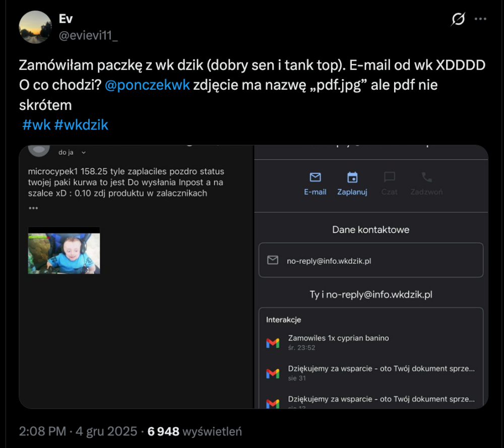The width and height of the screenshot is (504, 448).
Task: Click the Grok icon on the tweet
Action: pos(458,19)
